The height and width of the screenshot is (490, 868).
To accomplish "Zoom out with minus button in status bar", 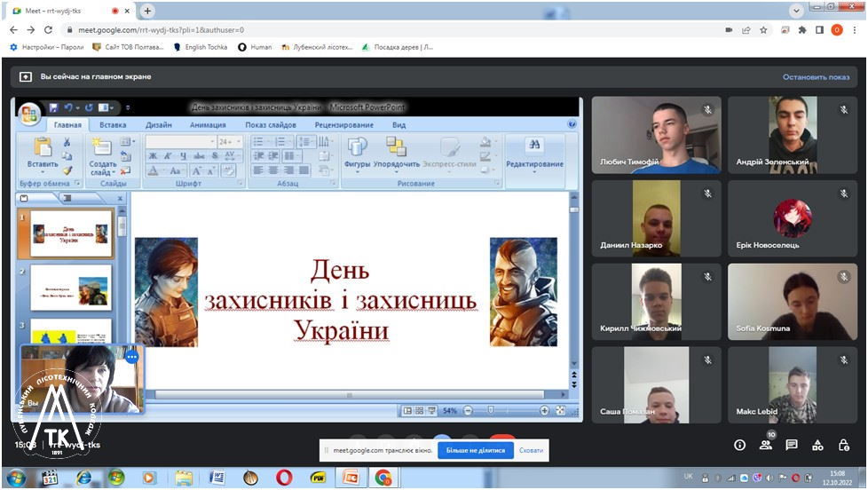I will coord(468,410).
